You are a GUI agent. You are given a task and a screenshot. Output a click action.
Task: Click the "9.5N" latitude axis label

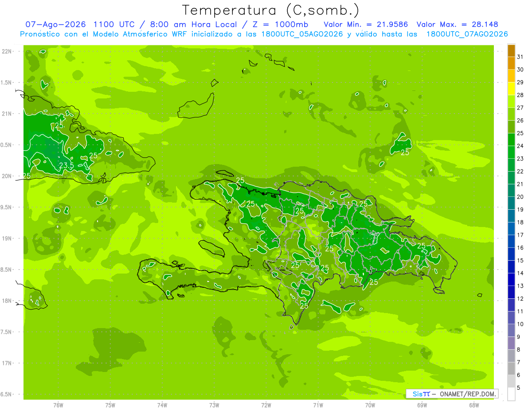point(7,207)
